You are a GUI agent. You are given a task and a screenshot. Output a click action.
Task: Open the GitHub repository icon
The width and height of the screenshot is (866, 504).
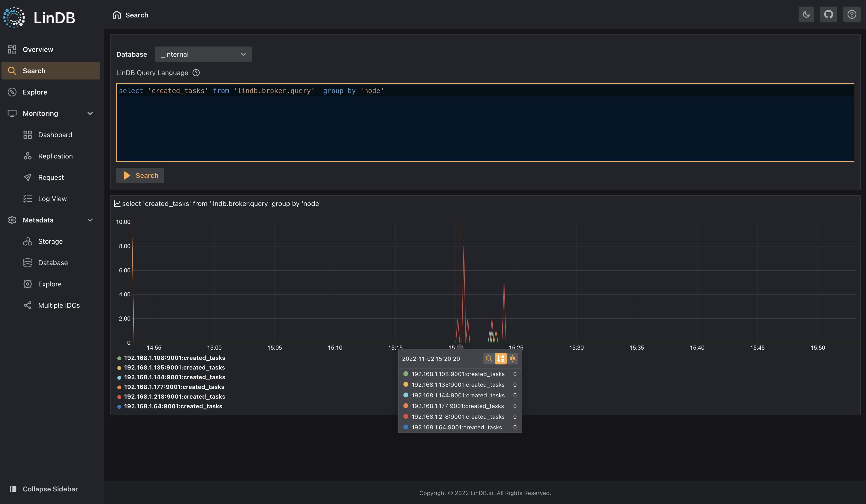pos(828,15)
